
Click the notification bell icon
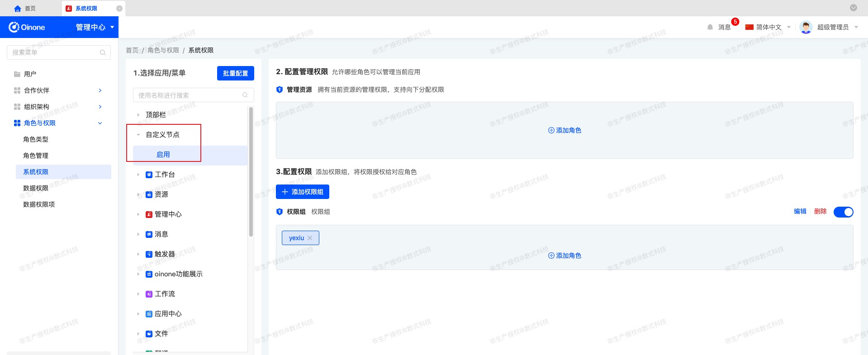point(710,27)
